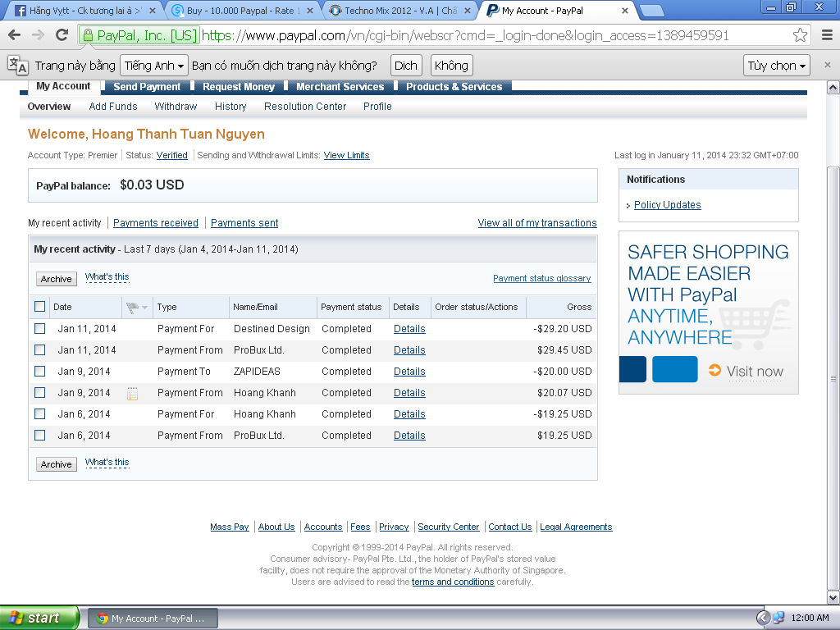This screenshot has height=630, width=840.
Task: Click the SSL padlock in address bar
Action: pyautogui.click(x=88, y=35)
